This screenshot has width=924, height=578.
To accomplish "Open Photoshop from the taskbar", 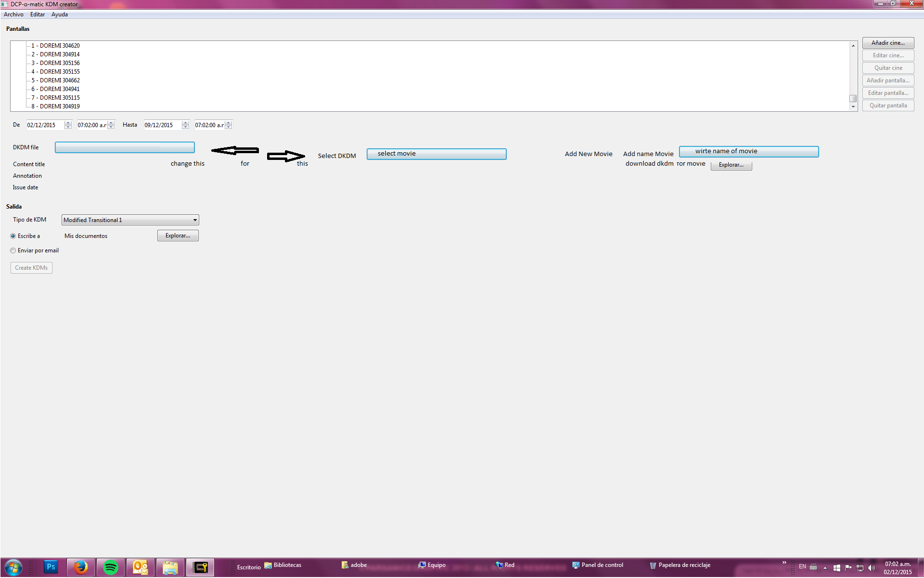I will click(51, 567).
